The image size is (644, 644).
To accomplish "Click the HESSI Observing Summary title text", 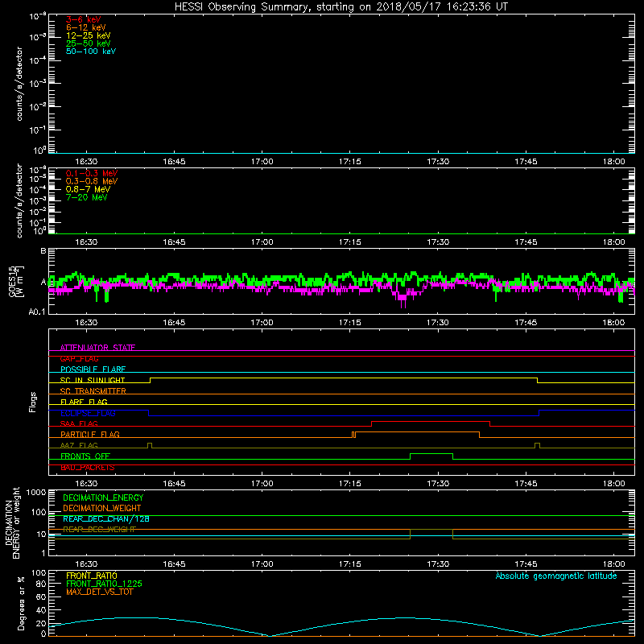I will 341,6.
